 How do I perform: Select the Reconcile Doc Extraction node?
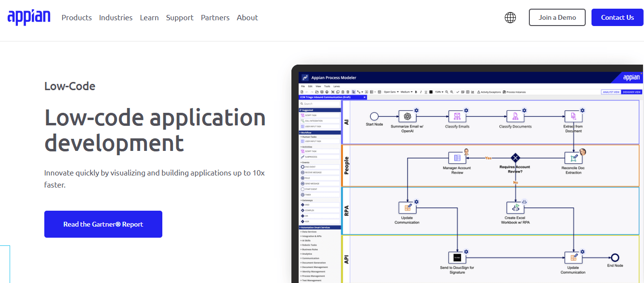(x=573, y=158)
